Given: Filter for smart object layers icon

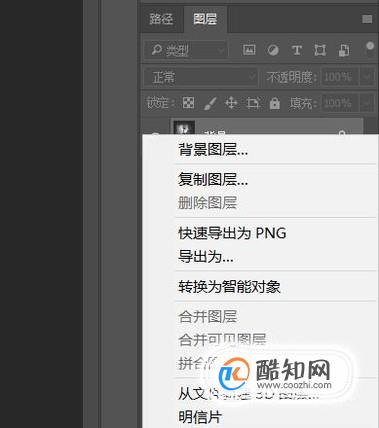Looking at the screenshot, I should pos(344,50).
